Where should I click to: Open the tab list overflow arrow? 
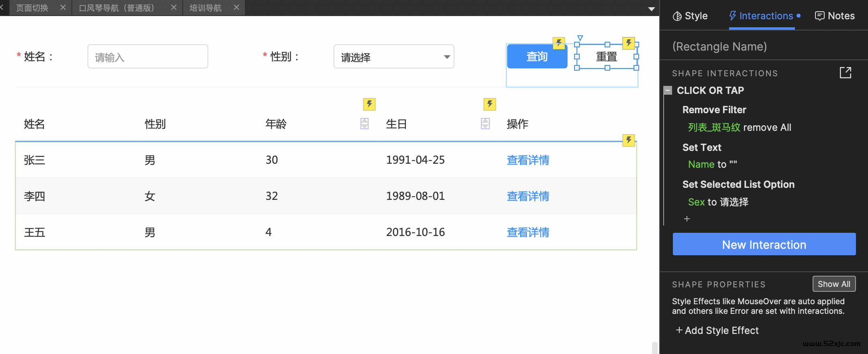(x=651, y=9)
